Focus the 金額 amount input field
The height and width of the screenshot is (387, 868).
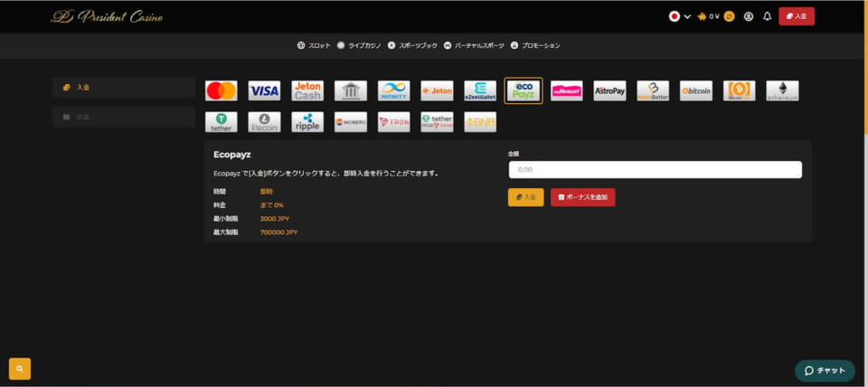pyautogui.click(x=655, y=169)
